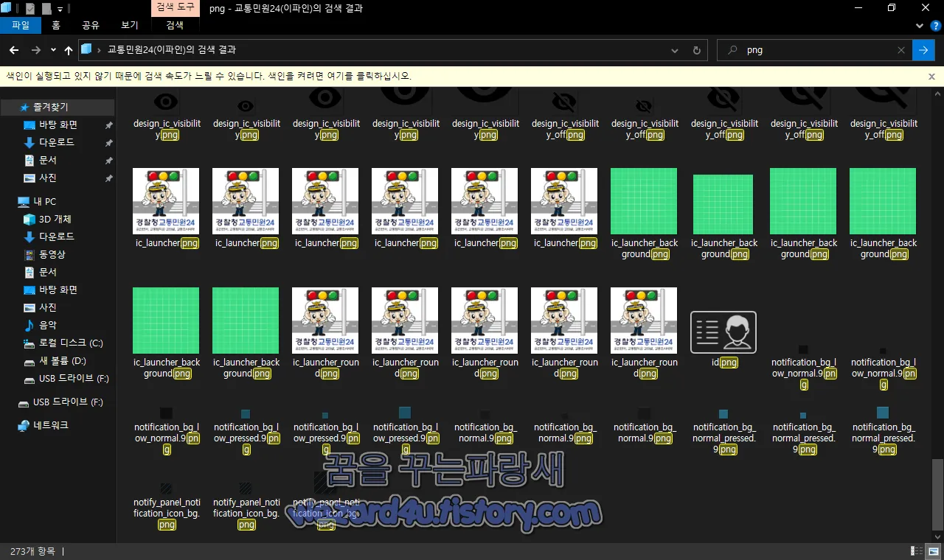Select 즐겨찾기 in the navigation pane

50,107
